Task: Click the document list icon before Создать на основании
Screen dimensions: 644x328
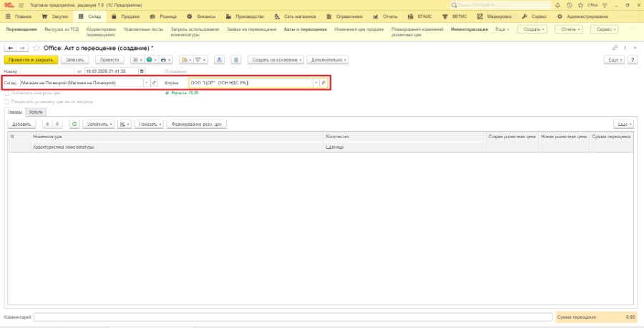Action: [235, 60]
